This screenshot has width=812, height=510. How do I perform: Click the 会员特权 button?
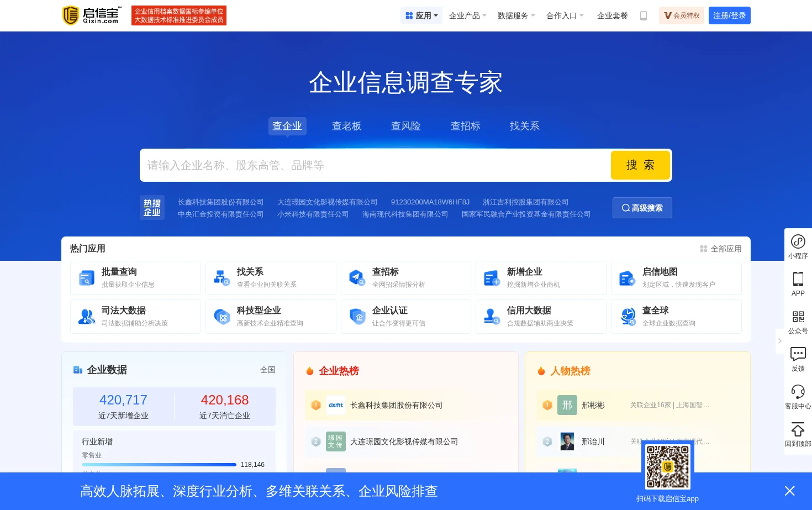pos(682,15)
